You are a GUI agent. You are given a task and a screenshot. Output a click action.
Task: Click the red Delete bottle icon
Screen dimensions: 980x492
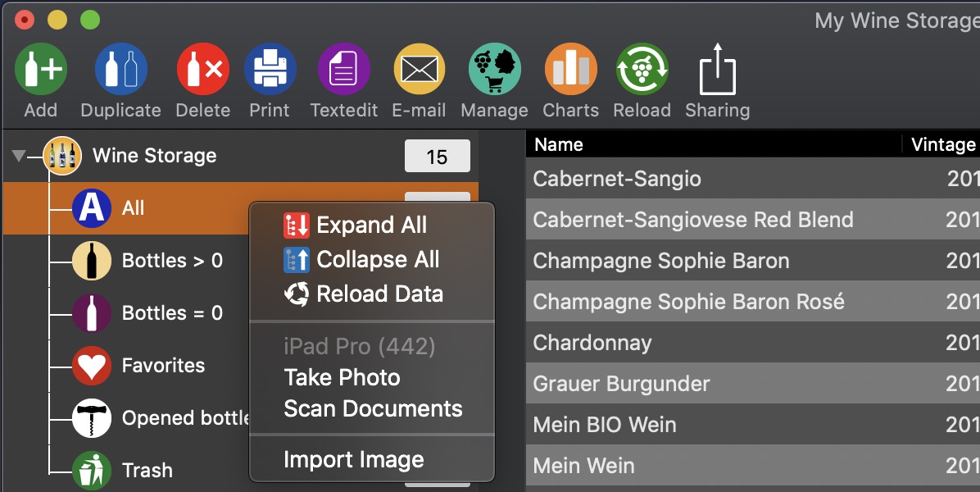(x=202, y=69)
